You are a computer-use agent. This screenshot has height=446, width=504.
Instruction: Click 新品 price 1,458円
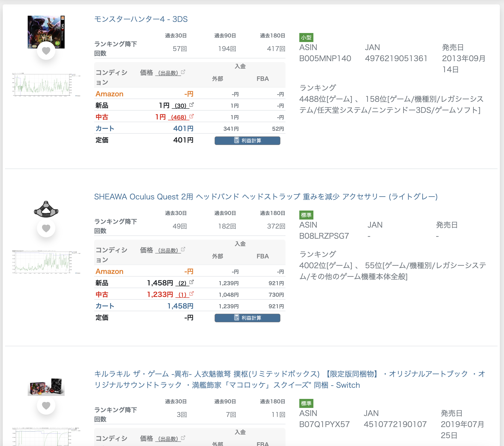tap(160, 283)
